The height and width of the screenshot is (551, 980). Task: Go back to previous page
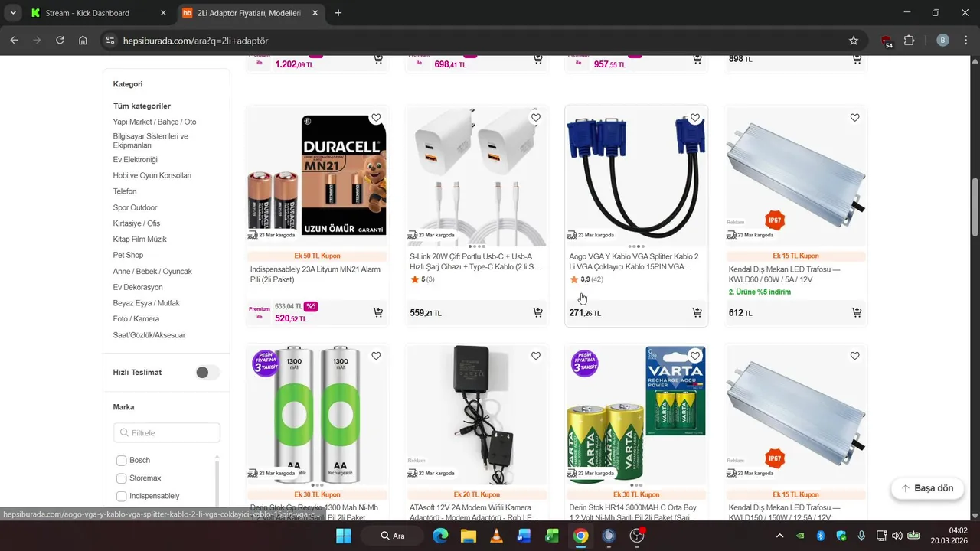pyautogui.click(x=14, y=41)
